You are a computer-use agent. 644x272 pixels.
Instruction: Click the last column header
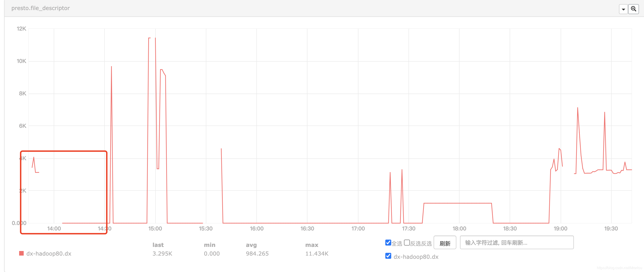(x=158, y=245)
